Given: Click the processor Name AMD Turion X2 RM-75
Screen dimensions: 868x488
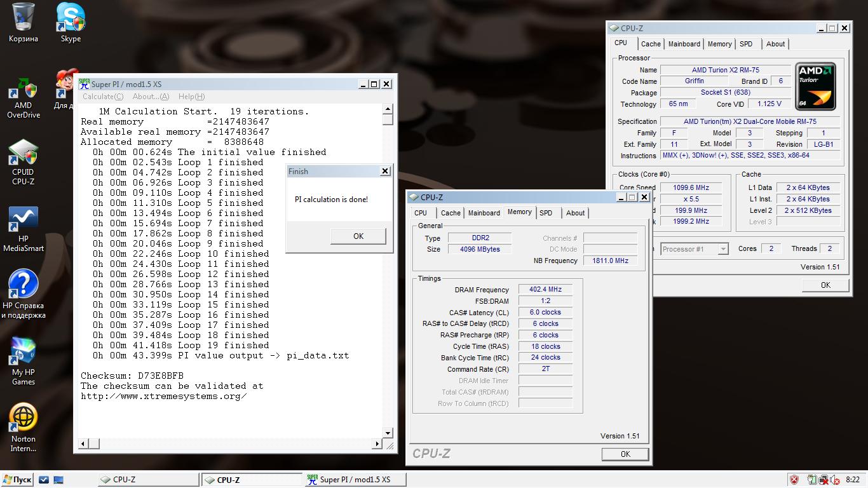Looking at the screenshot, I should pos(725,70).
